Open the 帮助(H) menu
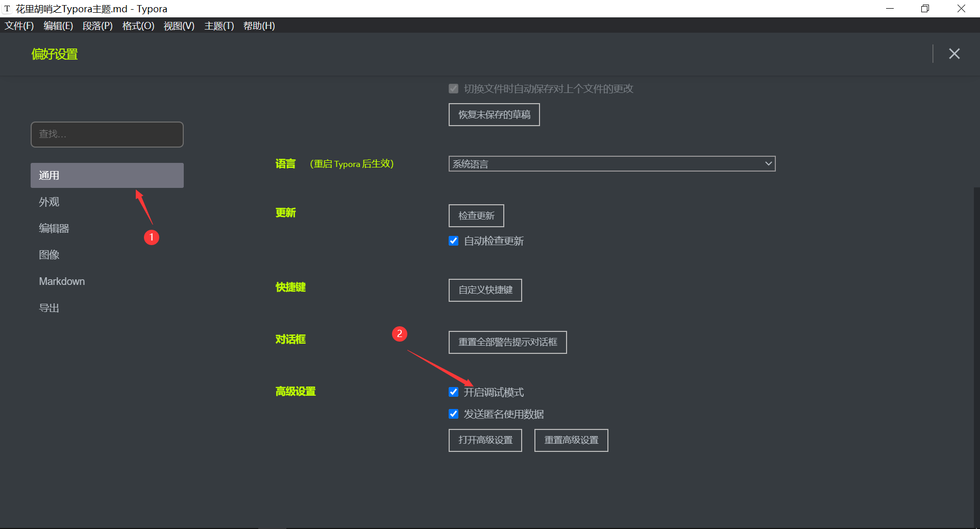This screenshot has width=980, height=529. [x=259, y=26]
